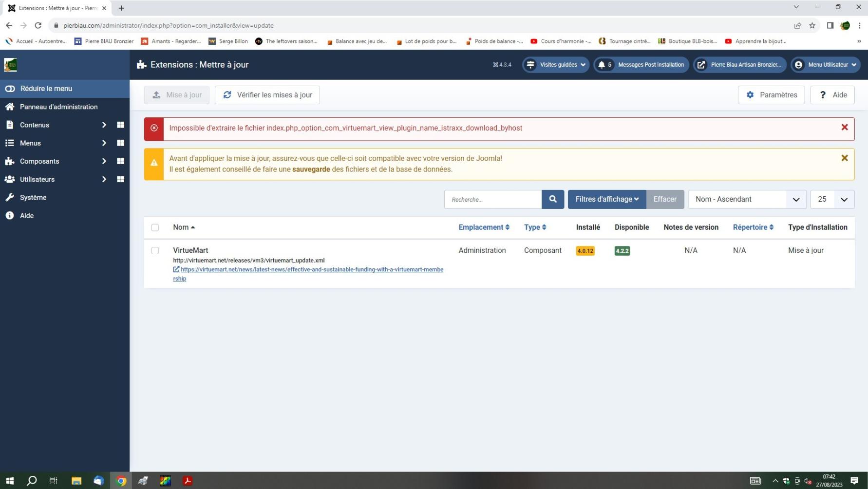Sort table by Répertoire column
Viewport: 868px width, 489px height.
[x=753, y=227]
